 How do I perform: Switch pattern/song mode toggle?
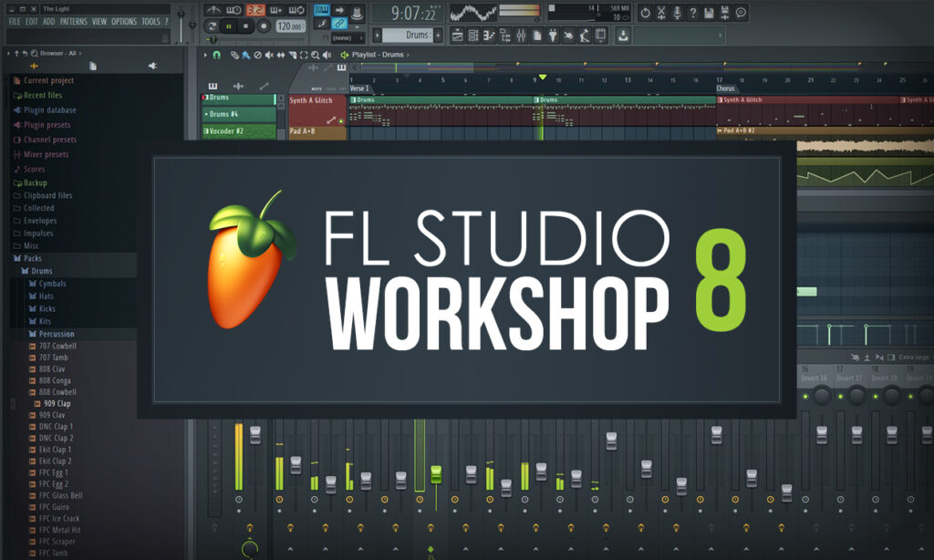click(212, 26)
